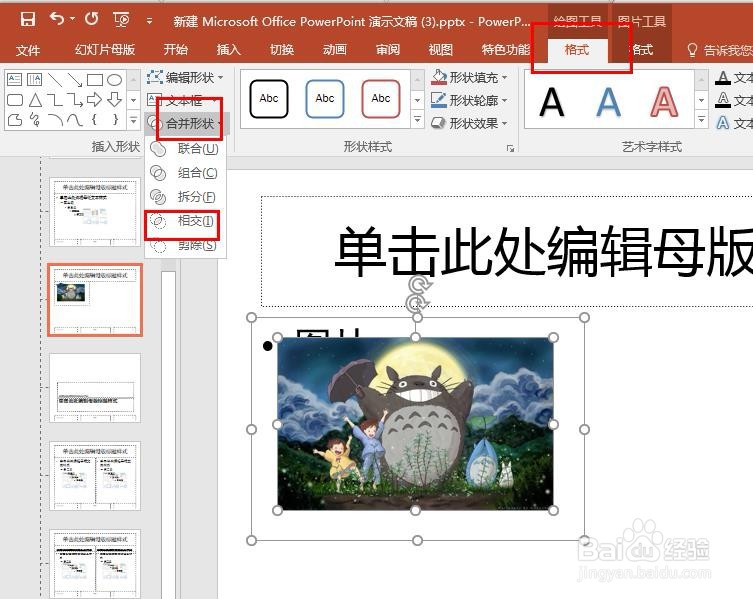The width and height of the screenshot is (753, 599).
Task: Choose the freeform shape tool
Action: tap(15, 119)
